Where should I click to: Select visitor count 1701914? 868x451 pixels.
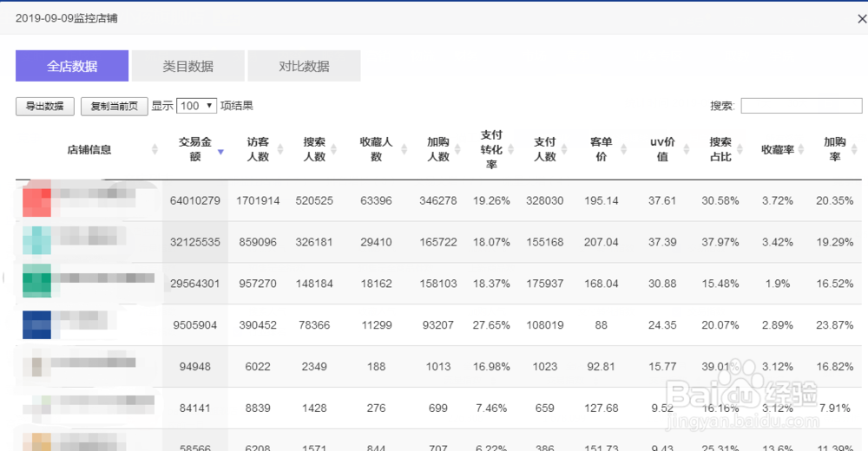(258, 201)
